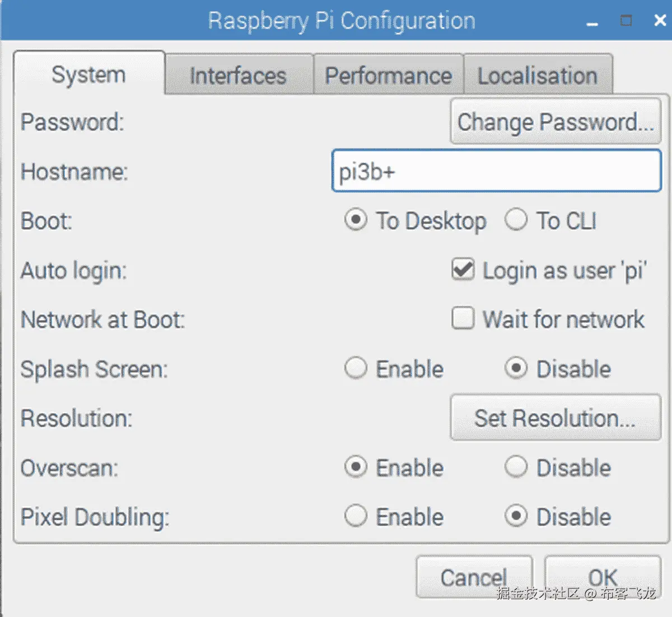Click the Pixel Doubling: label
Screen dimensions: 672x617
[95, 517]
